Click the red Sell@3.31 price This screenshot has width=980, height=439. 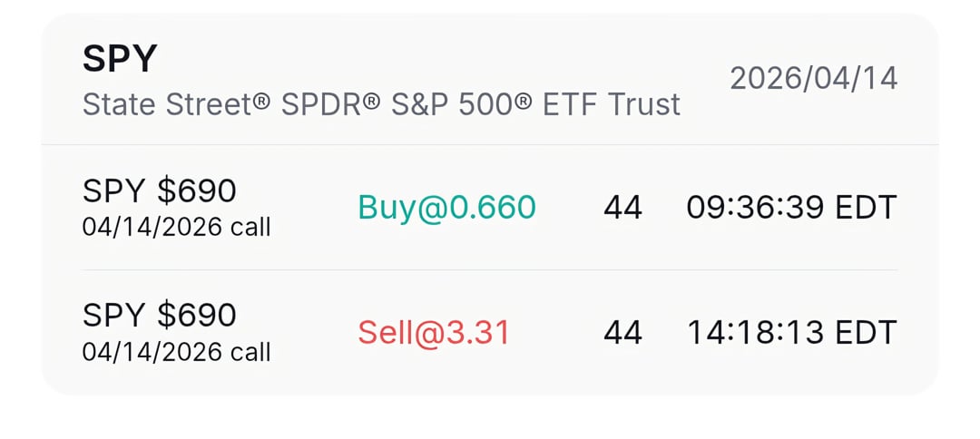click(x=434, y=333)
